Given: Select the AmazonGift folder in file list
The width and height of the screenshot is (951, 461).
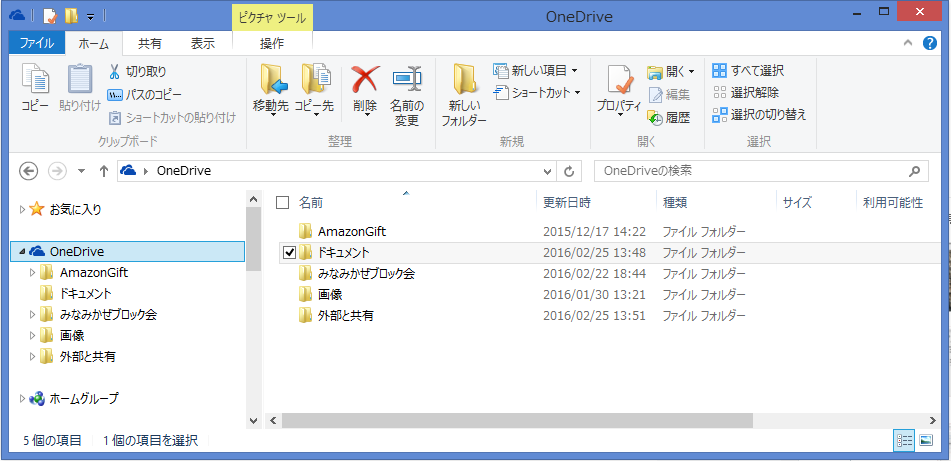Looking at the screenshot, I should [x=352, y=231].
